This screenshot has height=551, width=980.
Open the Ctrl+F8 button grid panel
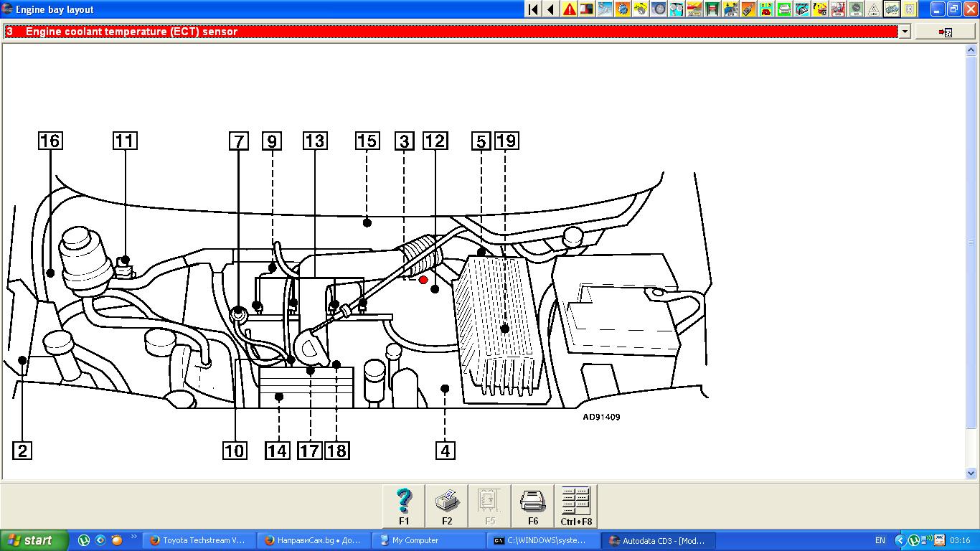pyautogui.click(x=576, y=506)
